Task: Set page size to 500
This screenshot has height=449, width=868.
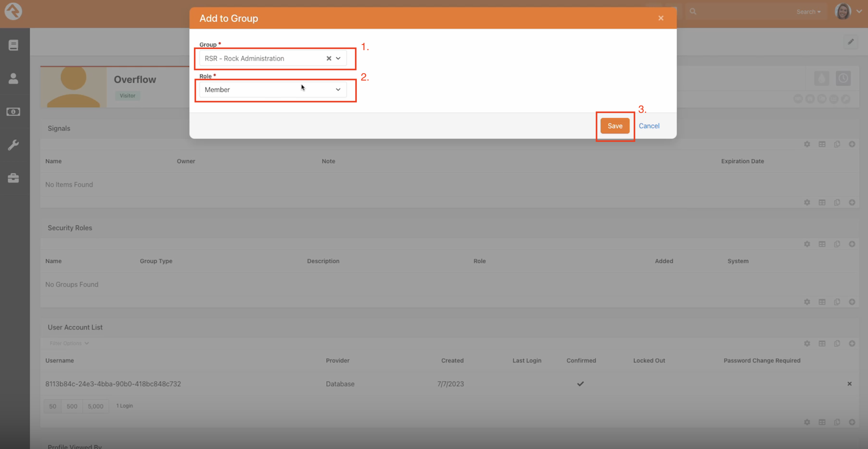Action: (x=72, y=407)
